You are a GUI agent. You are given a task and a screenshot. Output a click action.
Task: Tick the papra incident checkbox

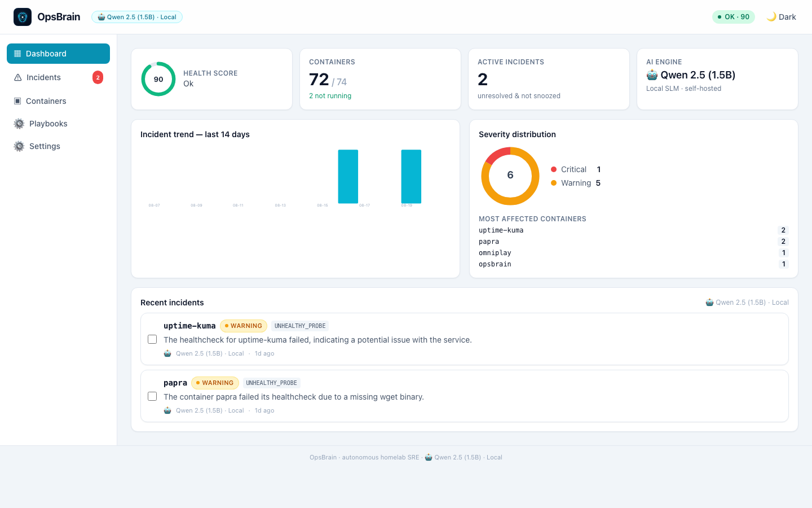coord(152,396)
